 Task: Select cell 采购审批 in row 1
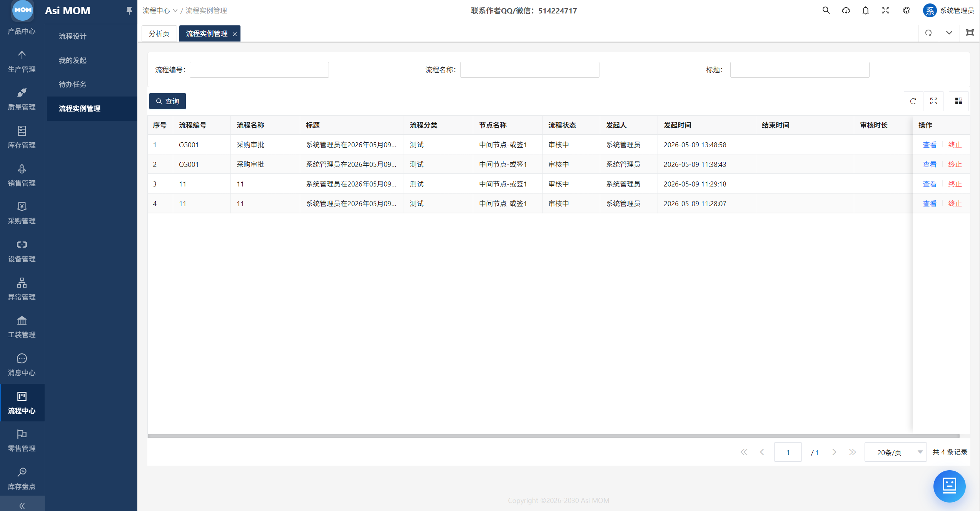pos(265,145)
